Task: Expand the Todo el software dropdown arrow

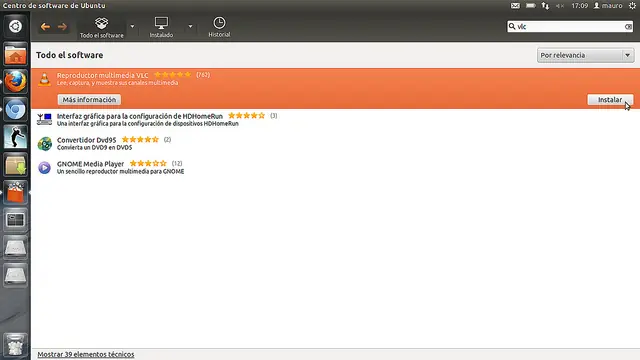Action: (132, 27)
